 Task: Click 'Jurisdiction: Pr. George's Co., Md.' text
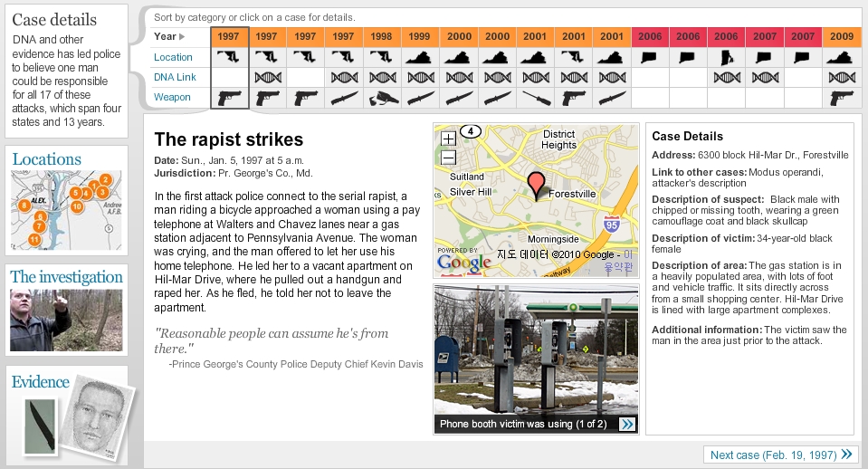233,173
